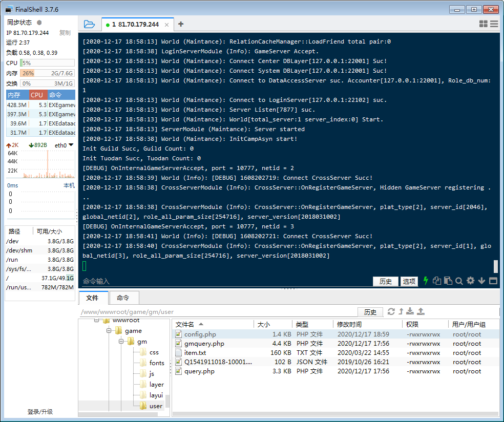Click the 内存 26% memory usage bar
Screen dimensions: 504x422
point(47,73)
